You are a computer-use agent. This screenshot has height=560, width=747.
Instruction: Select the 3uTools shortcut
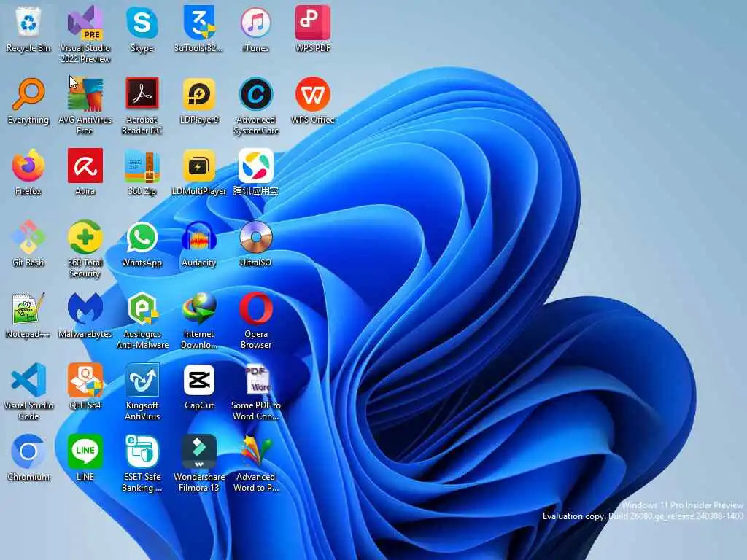pos(199,23)
